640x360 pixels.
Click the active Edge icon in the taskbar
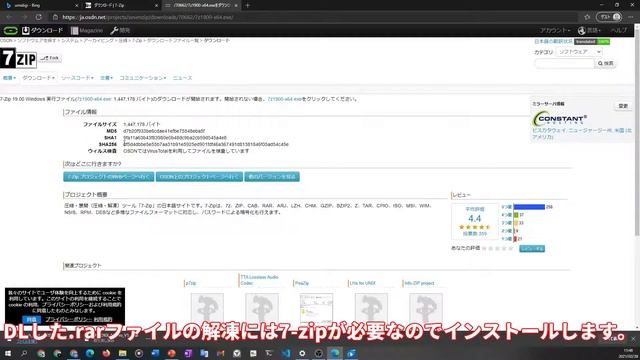pyautogui.click(x=335, y=353)
